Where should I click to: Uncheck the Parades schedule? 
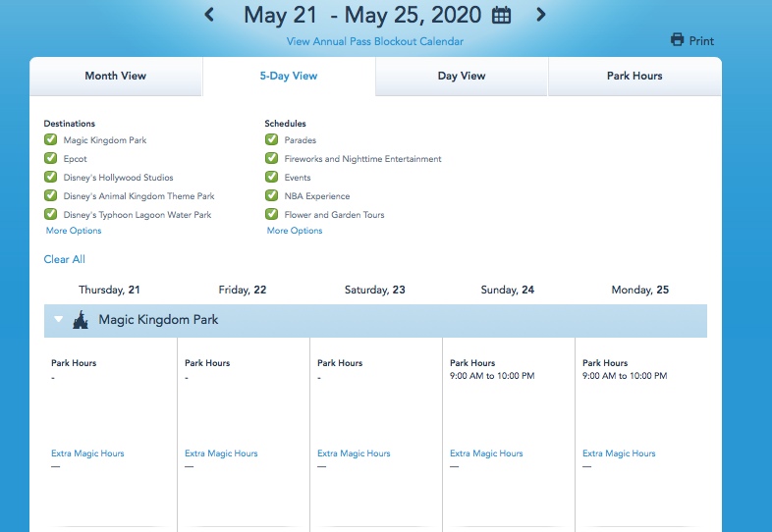(271, 139)
